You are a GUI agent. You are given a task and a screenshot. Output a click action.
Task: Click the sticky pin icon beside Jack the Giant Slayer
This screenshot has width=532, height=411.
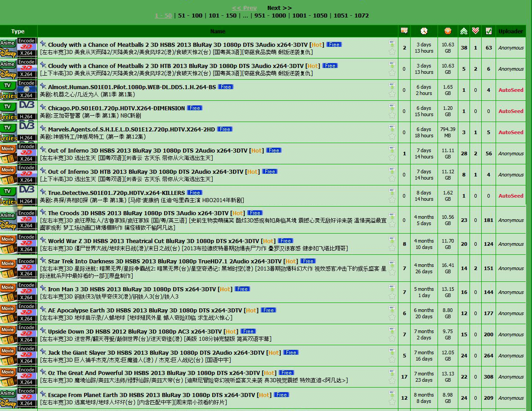[x=43, y=352]
